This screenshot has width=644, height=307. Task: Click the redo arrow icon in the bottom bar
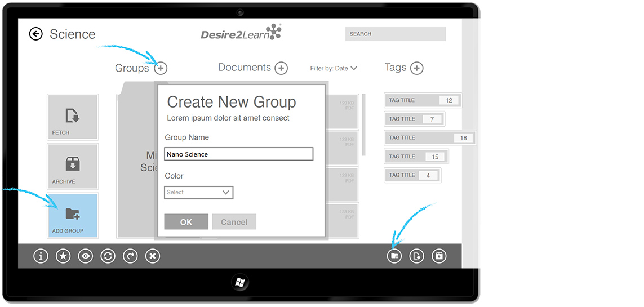click(131, 256)
